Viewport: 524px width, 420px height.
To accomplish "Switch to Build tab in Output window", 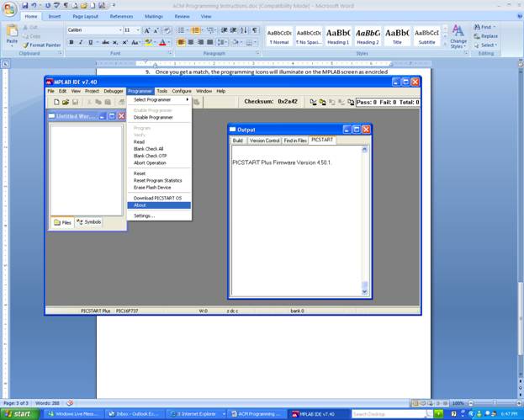I will 237,141.
